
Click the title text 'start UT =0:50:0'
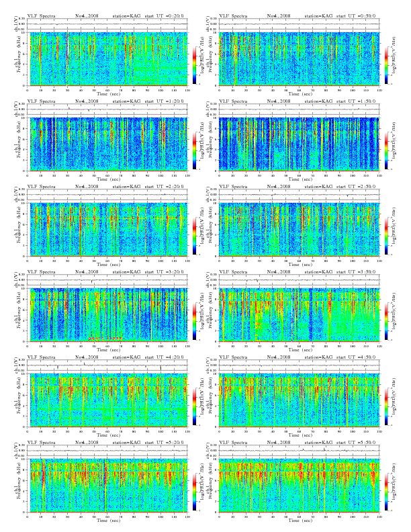click(356, 16)
